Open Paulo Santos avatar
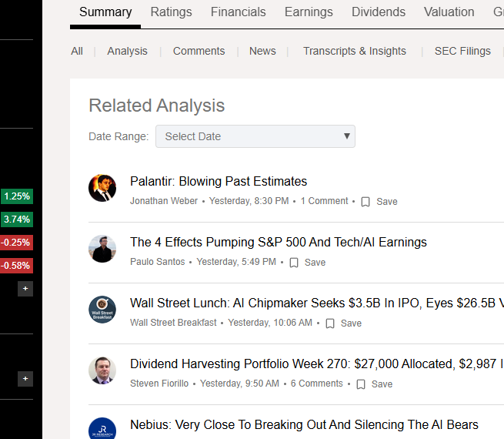Viewport: 504px width, 439px height. (102, 249)
